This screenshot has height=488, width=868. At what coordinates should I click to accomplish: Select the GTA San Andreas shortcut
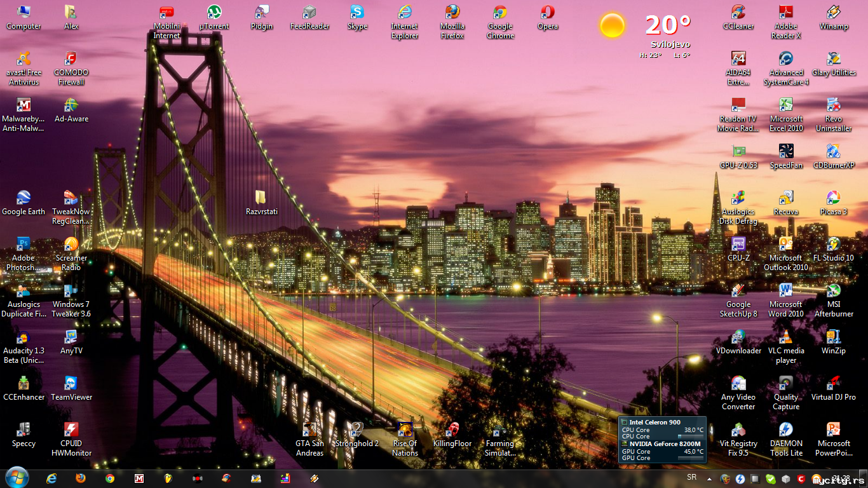(309, 440)
